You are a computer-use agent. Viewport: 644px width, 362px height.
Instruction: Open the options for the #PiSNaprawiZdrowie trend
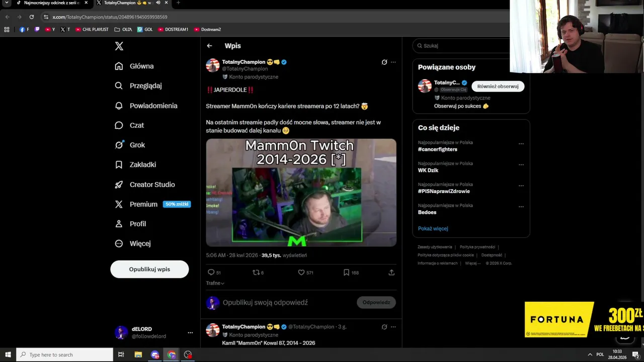click(x=521, y=186)
